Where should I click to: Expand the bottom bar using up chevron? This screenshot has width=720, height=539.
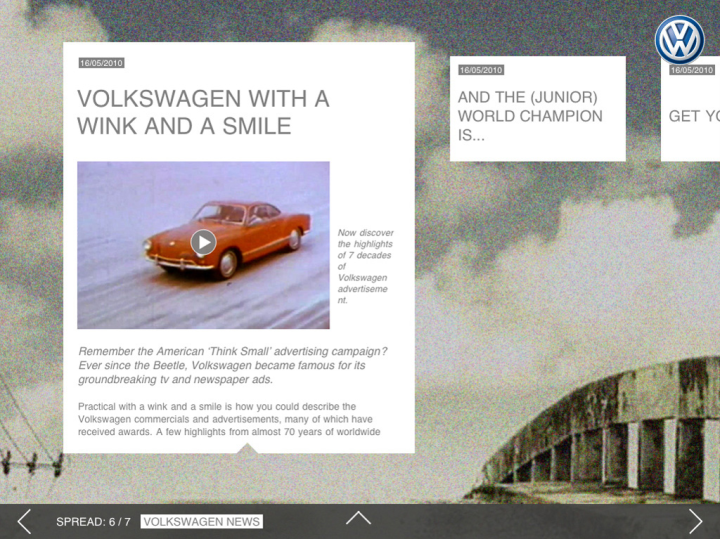point(358,518)
